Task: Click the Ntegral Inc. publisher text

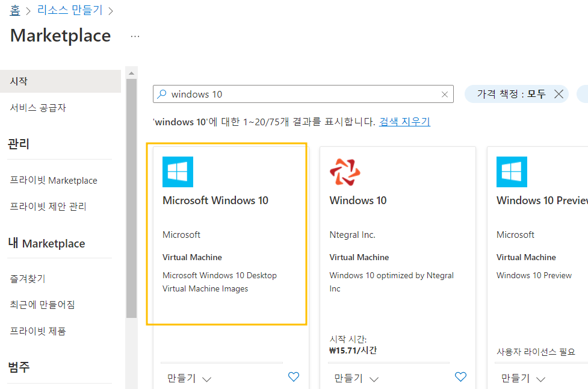Action: coord(352,235)
